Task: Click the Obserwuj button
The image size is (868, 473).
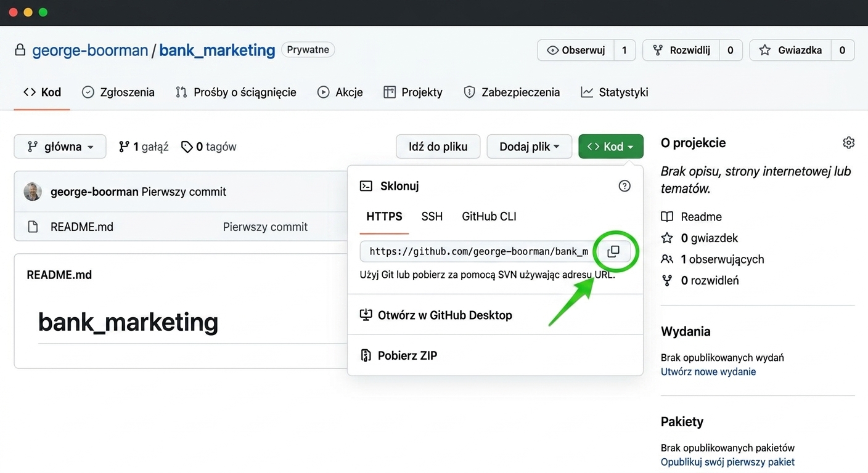Action: tap(576, 51)
